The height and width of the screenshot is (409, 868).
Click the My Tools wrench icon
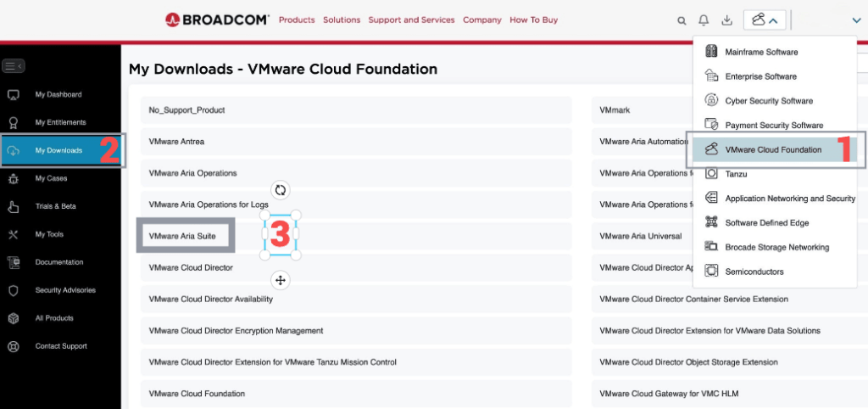click(x=14, y=234)
